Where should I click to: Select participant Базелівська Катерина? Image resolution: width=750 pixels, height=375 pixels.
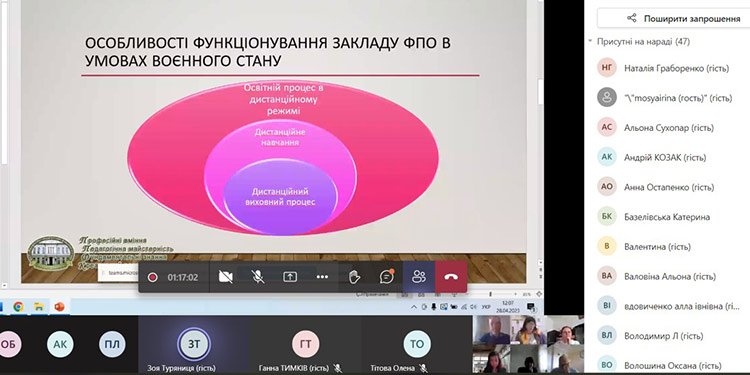click(x=667, y=217)
